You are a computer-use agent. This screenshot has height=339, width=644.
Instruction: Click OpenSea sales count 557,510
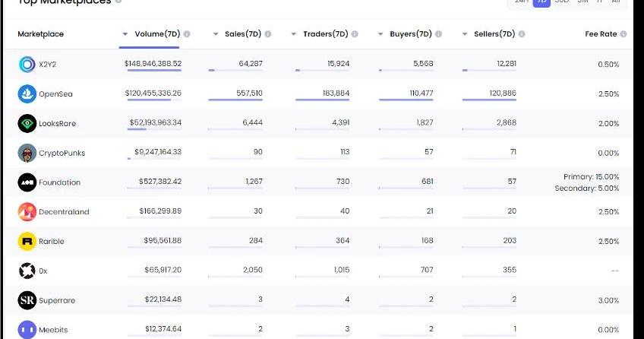point(249,93)
